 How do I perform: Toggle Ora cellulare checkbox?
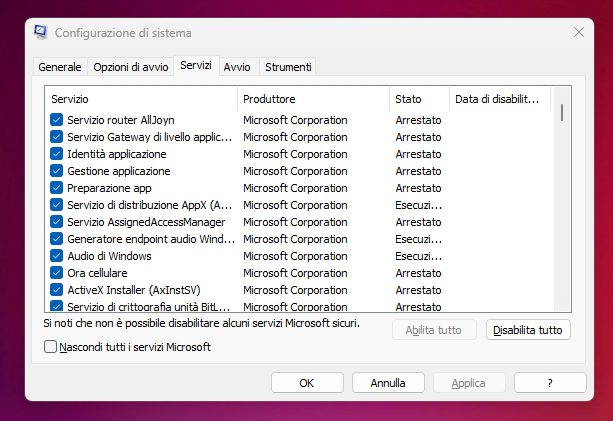[x=56, y=273]
